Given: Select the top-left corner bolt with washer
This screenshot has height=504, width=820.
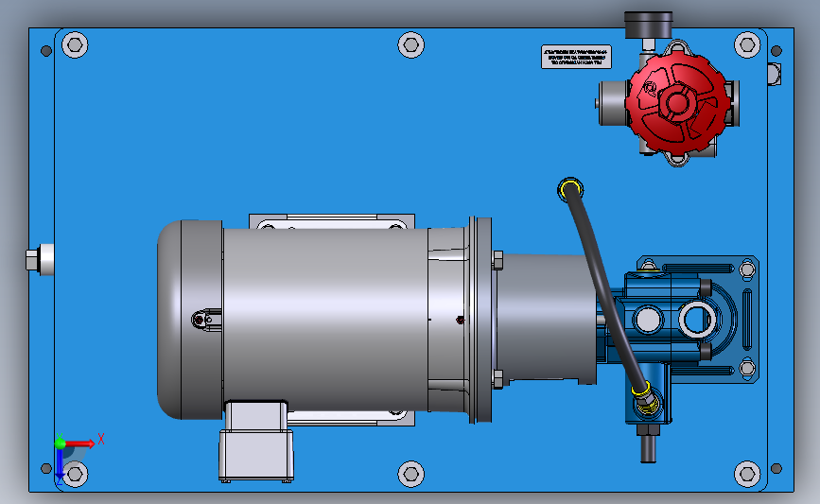Looking at the screenshot, I should pyautogui.click(x=75, y=45).
